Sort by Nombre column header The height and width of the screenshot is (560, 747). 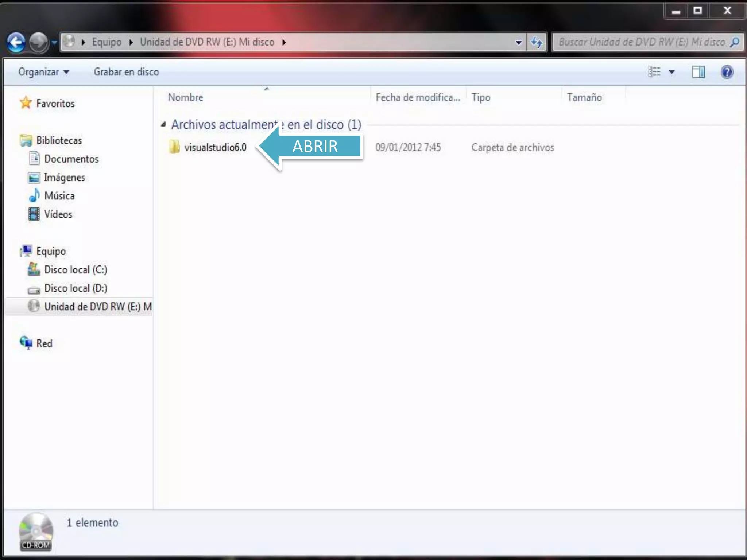click(x=186, y=97)
